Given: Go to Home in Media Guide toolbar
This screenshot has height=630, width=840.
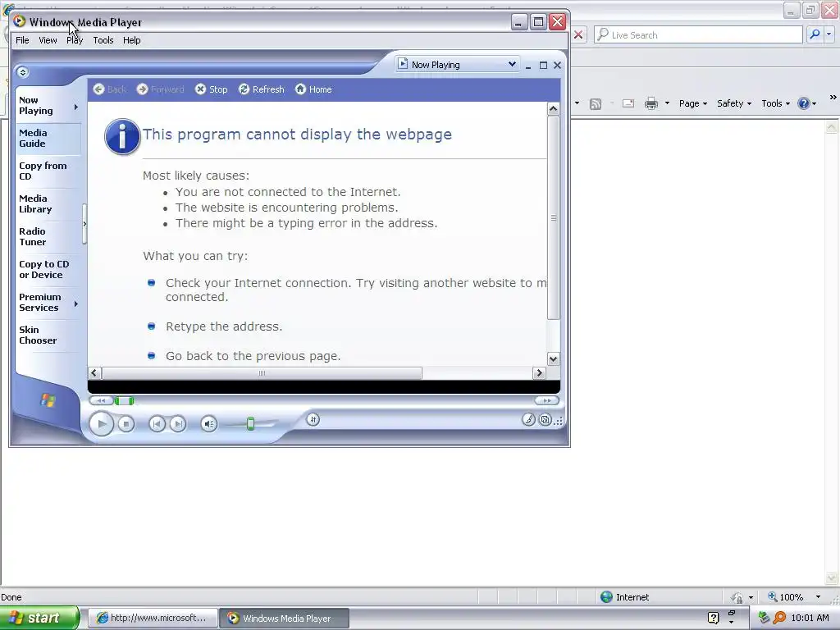Looking at the screenshot, I should click(x=313, y=89).
